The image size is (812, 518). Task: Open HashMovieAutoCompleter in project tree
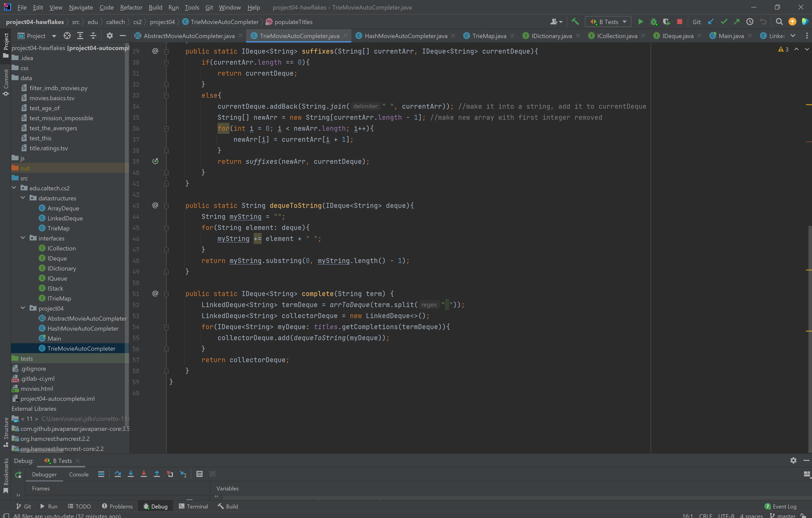coord(83,328)
